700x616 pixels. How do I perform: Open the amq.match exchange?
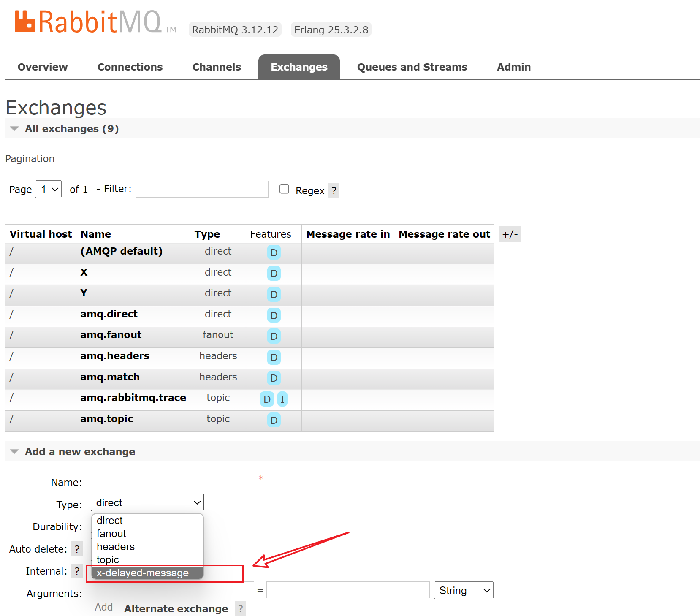(x=110, y=377)
